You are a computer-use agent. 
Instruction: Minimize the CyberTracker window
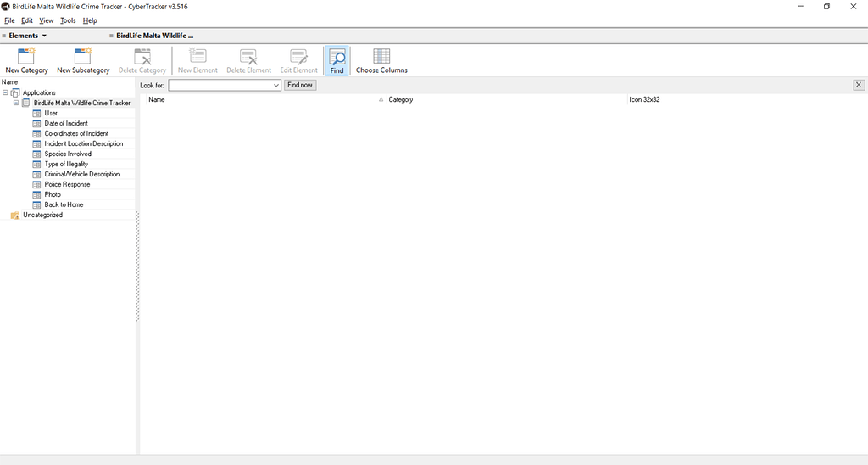tap(800, 7)
